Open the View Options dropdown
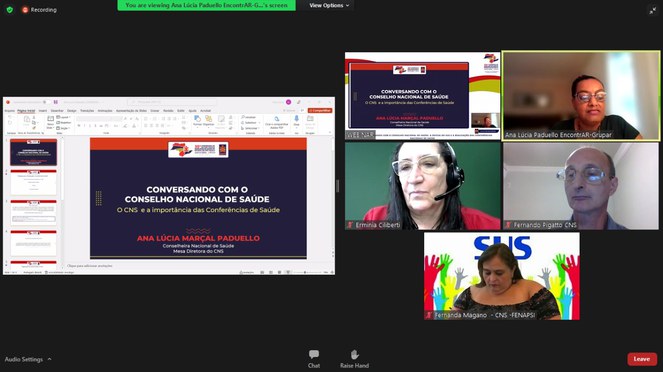Screen dimensions: 663x372 point(329,5)
